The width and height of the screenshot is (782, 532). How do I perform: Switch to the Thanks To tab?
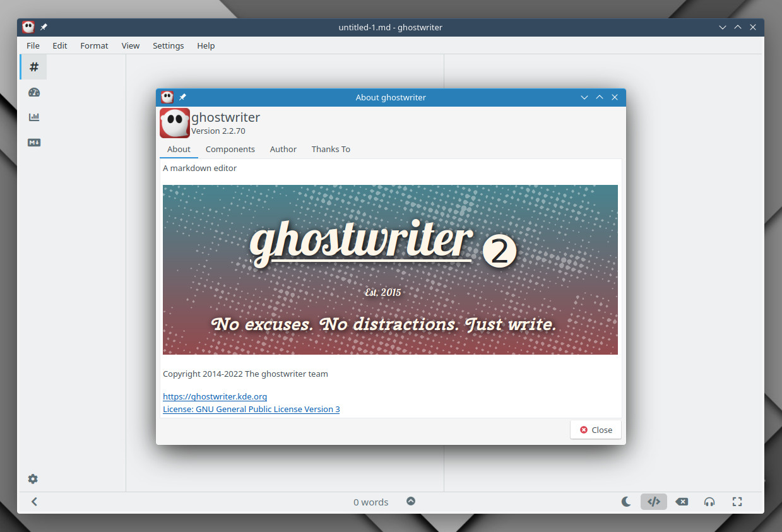click(x=331, y=149)
